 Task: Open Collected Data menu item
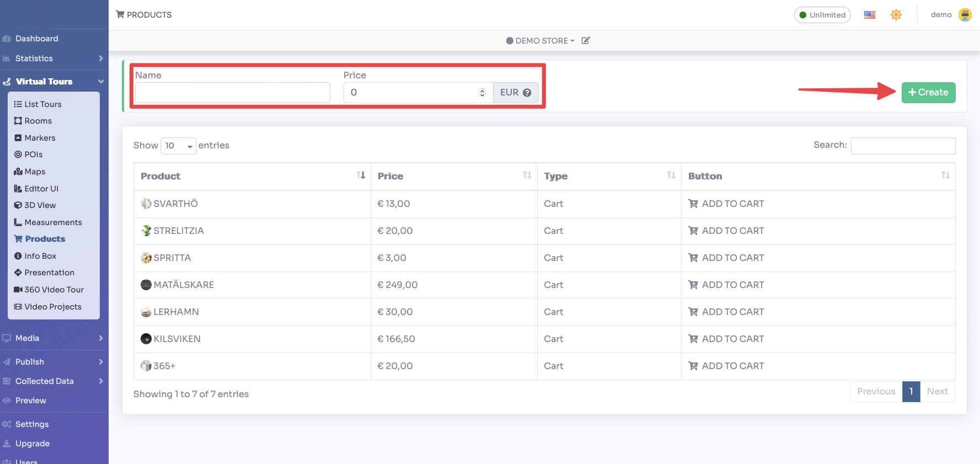[x=44, y=381]
